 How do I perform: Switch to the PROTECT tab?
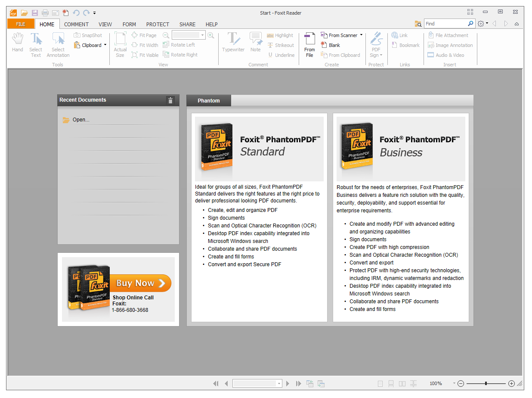click(158, 24)
